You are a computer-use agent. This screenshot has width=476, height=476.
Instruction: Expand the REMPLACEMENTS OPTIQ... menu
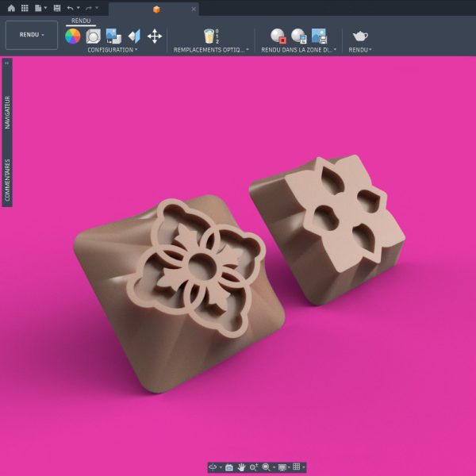211,50
